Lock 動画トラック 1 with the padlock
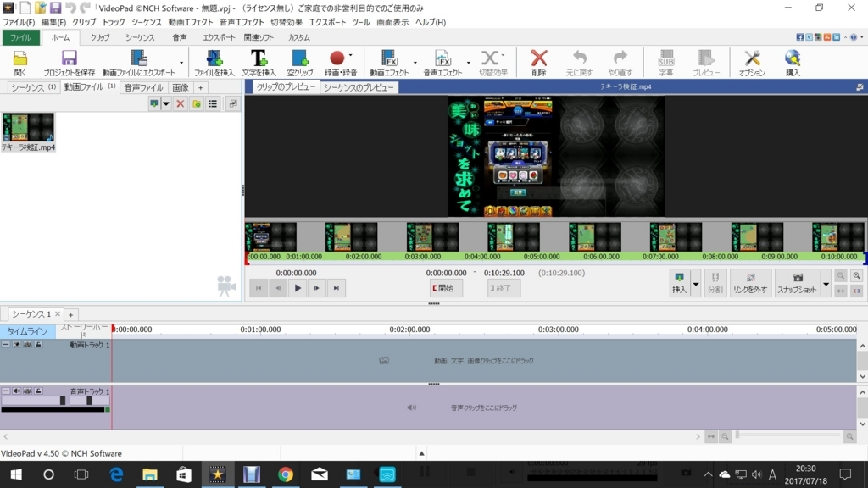Viewport: 868px width, 488px height. pyautogui.click(x=39, y=345)
